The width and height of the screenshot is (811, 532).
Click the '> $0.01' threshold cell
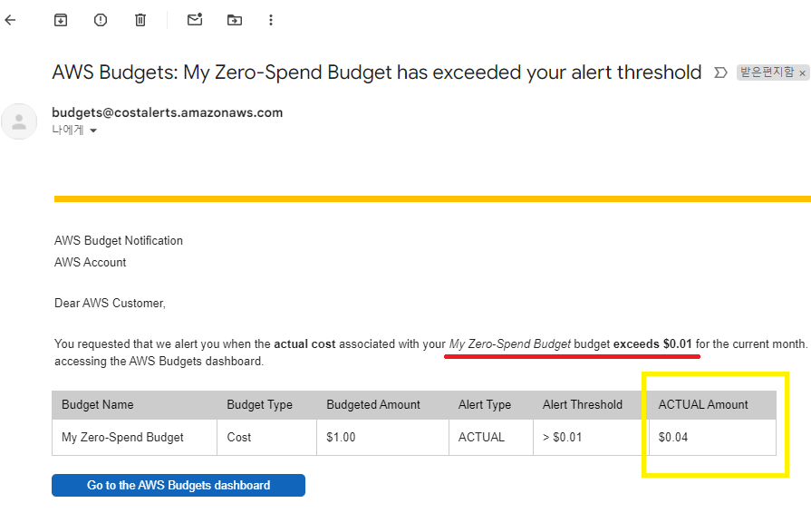(x=591, y=438)
